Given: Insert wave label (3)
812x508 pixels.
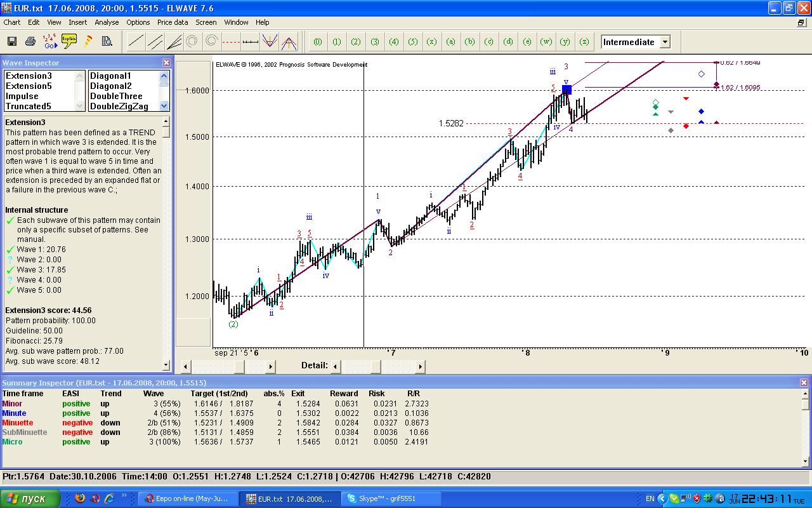Looking at the screenshot, I should click(x=375, y=42).
